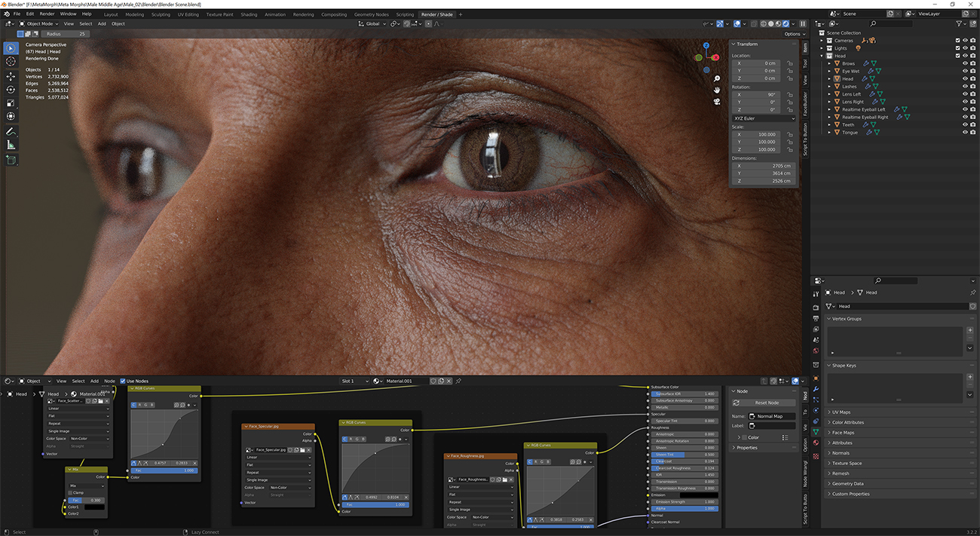This screenshot has height=536, width=980.
Task: Open the Slot 1 material slot dropdown
Action: pyautogui.click(x=354, y=381)
